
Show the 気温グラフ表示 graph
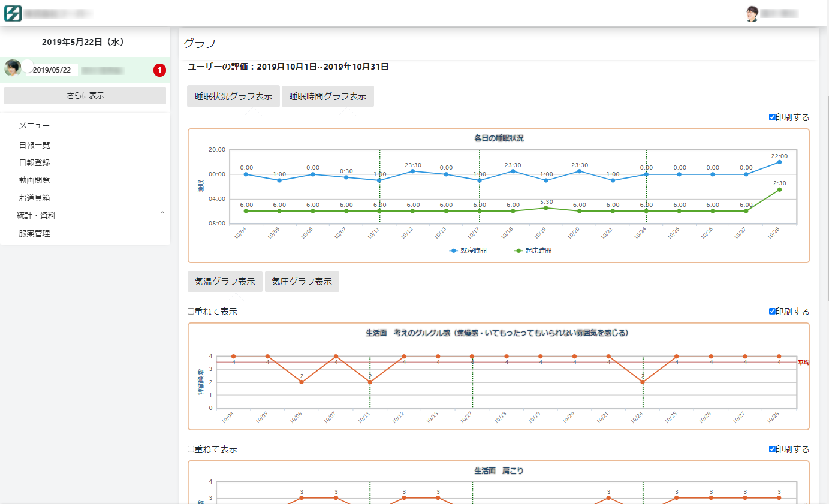coord(225,282)
